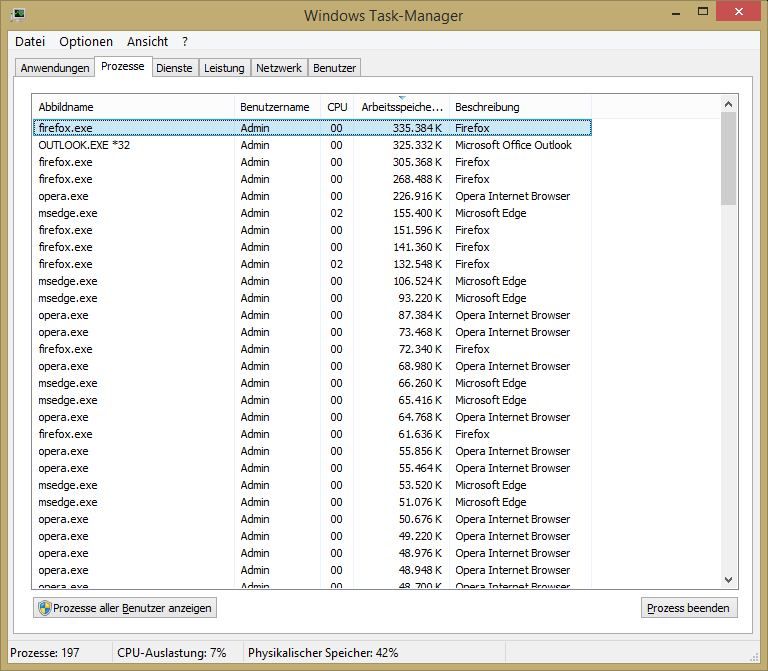Open the Ansicht menu
The width and height of the screenshot is (768, 671).
147,42
